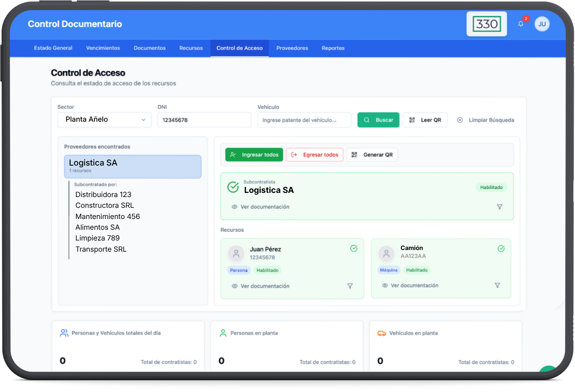Open the JU user avatar menu

coord(542,24)
